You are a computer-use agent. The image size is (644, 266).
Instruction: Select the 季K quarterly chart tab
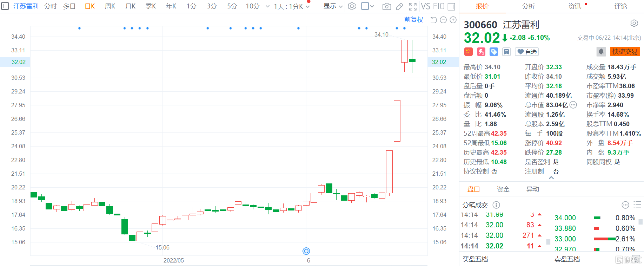point(151,6)
